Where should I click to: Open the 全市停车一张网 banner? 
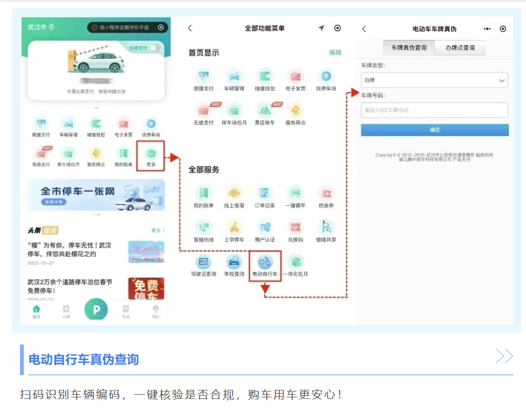[x=96, y=195]
